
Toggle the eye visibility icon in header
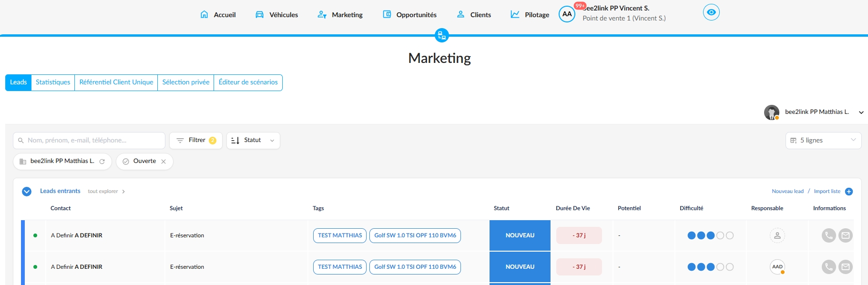click(x=711, y=12)
